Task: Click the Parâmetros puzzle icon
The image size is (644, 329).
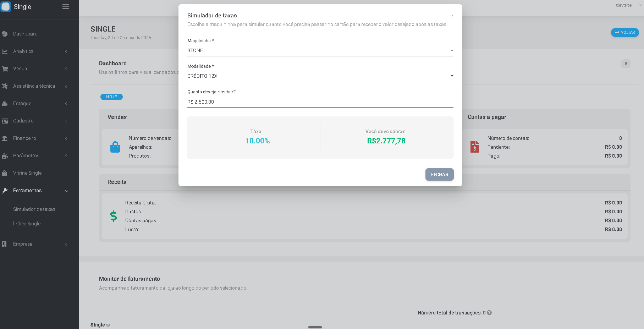Action: coord(5,155)
